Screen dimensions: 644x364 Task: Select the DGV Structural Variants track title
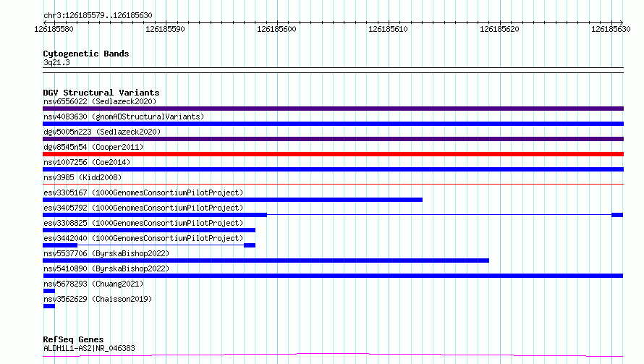pyautogui.click(x=101, y=93)
